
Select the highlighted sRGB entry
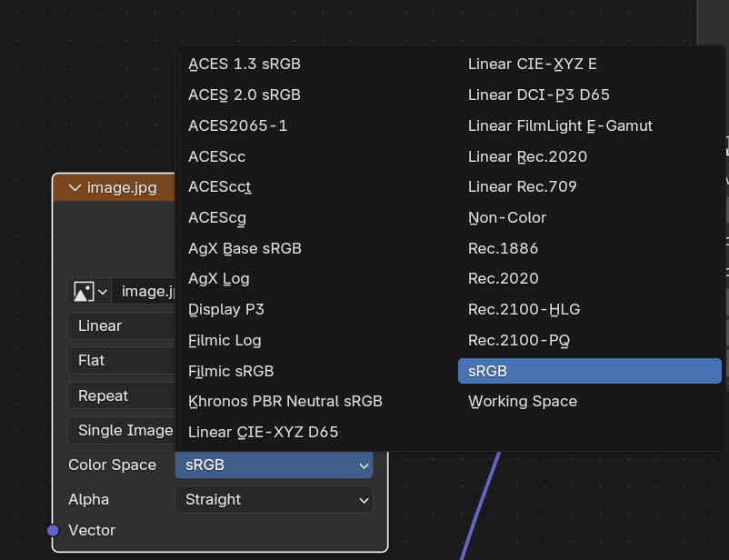point(590,371)
